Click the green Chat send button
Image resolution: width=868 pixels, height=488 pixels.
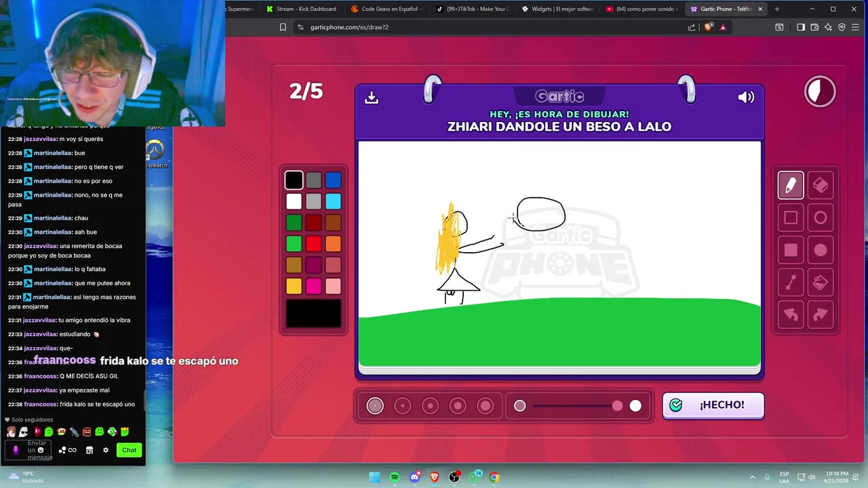point(129,450)
